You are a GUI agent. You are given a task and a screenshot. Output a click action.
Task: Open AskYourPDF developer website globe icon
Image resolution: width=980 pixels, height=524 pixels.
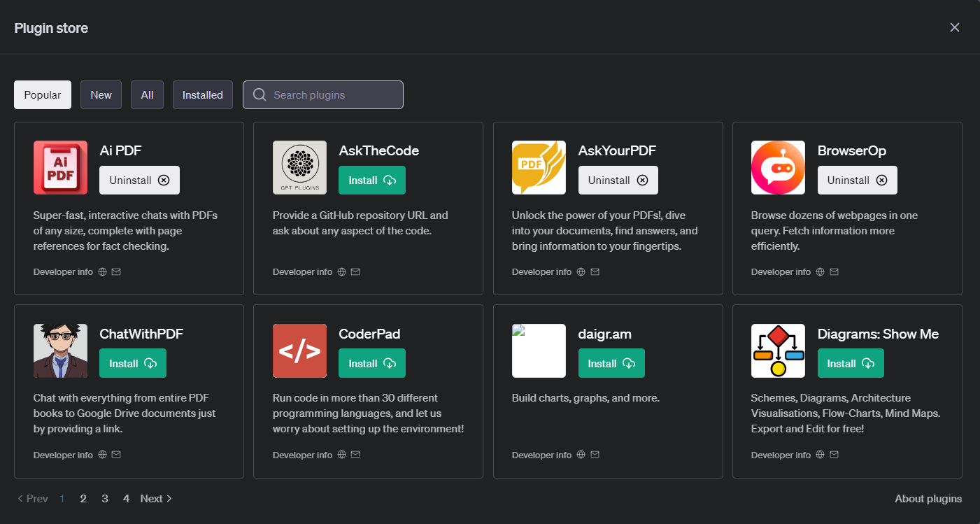pyautogui.click(x=581, y=271)
